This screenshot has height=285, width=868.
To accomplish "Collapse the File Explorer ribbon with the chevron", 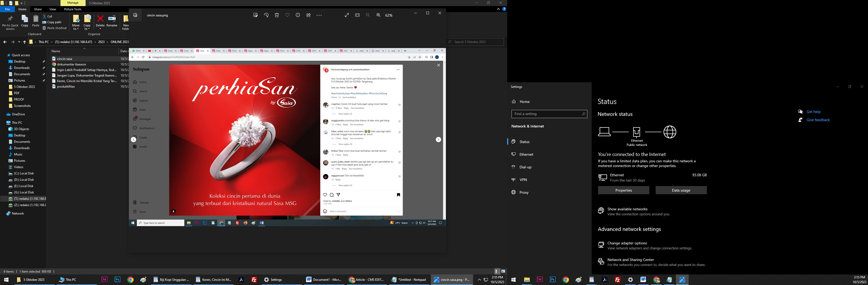I will click(x=498, y=9).
